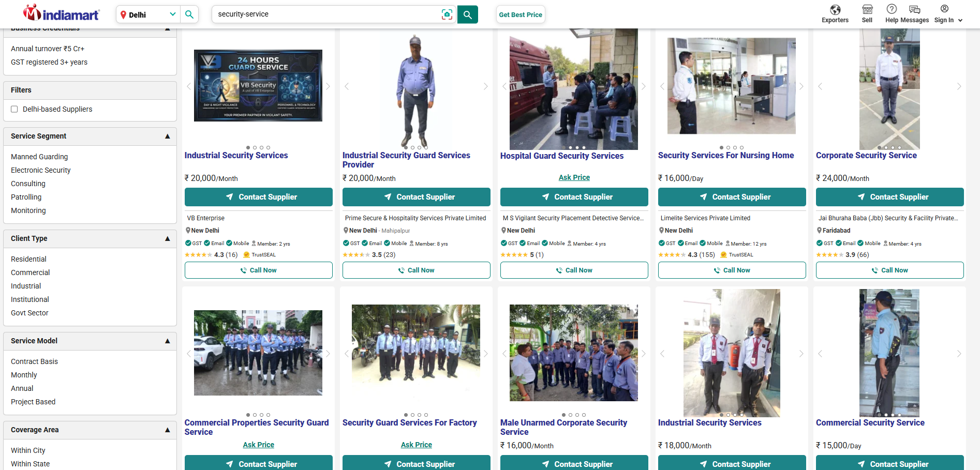Click Ask Price for Hospital Guard Security Services
The image size is (980, 470).
pos(574,177)
